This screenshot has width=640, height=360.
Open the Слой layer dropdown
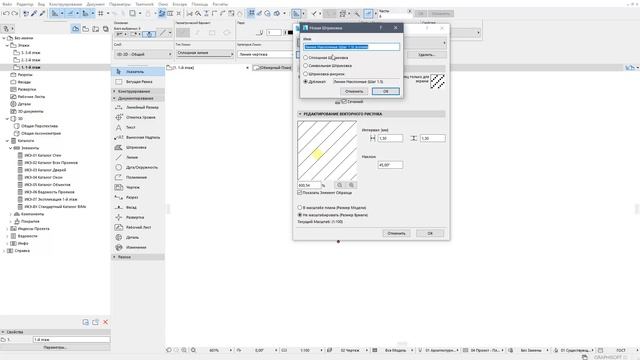(x=143, y=54)
